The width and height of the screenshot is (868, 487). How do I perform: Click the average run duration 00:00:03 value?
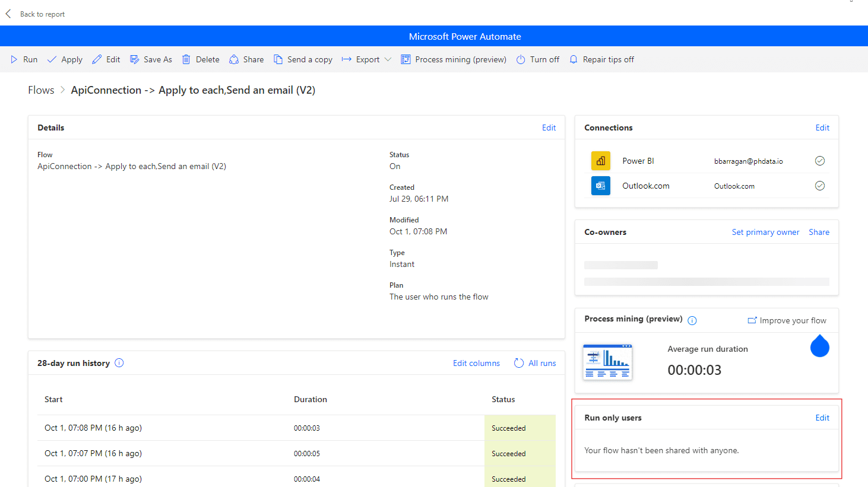click(695, 370)
